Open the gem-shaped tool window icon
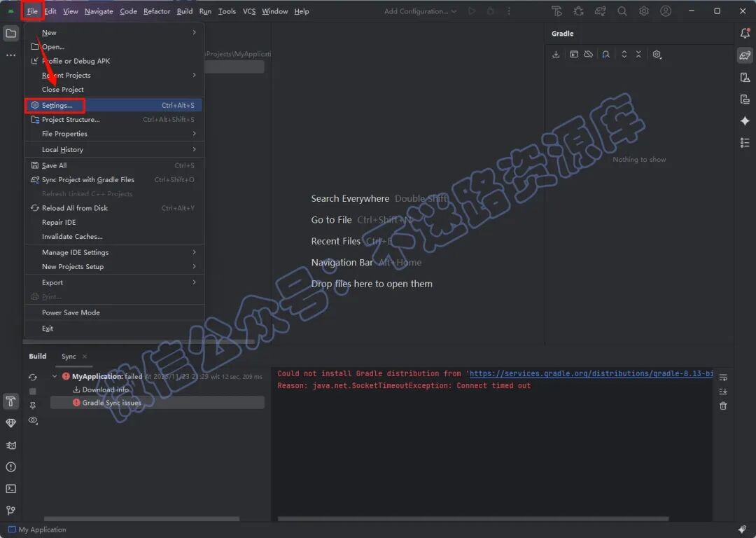 pos(10,423)
